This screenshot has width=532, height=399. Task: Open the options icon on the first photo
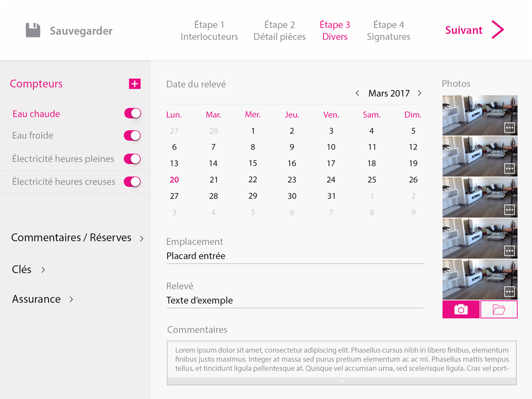[509, 128]
